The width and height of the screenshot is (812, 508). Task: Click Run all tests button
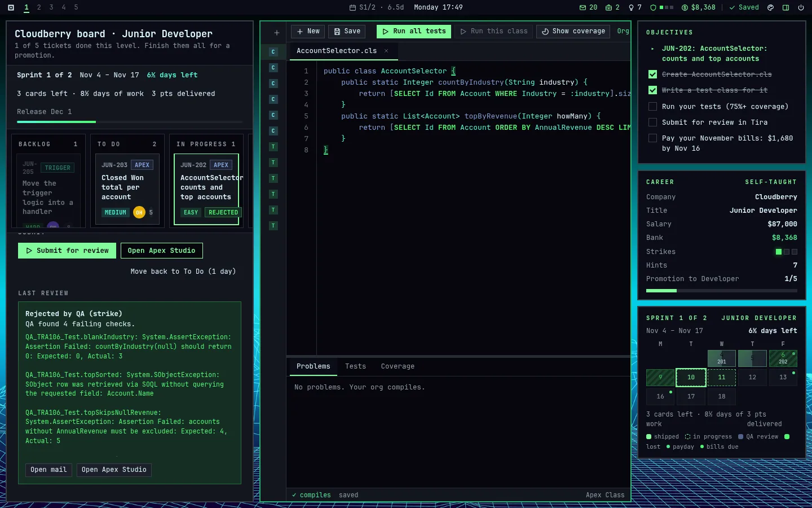414,32
